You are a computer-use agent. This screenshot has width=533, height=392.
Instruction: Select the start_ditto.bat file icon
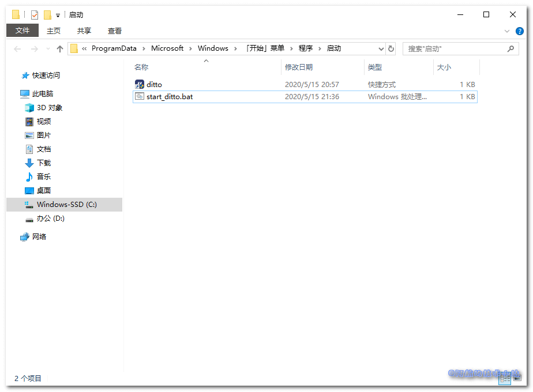(140, 97)
